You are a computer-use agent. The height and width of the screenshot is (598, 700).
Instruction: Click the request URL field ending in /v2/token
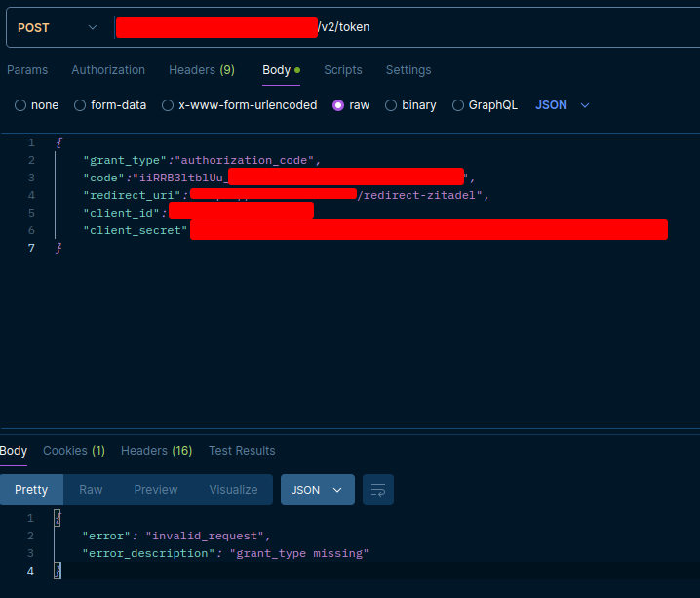(407, 27)
